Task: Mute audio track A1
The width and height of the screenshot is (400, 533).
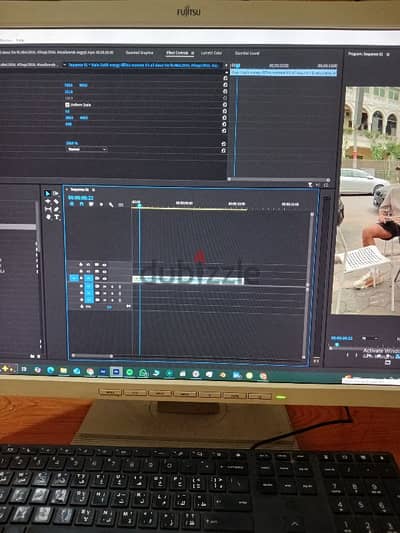Action: coord(105,286)
